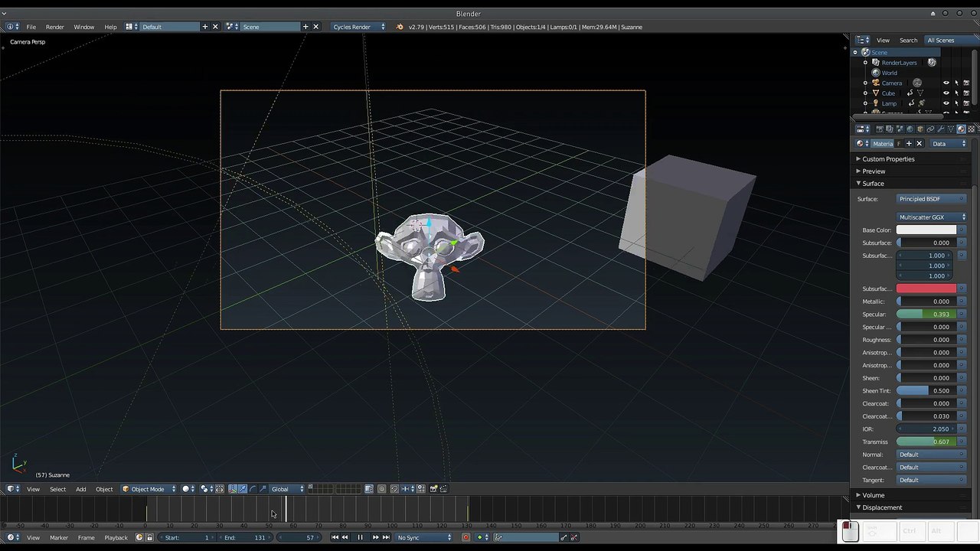This screenshot has height=551, width=980.
Task: Click the outliner Search button
Action: pos(909,41)
